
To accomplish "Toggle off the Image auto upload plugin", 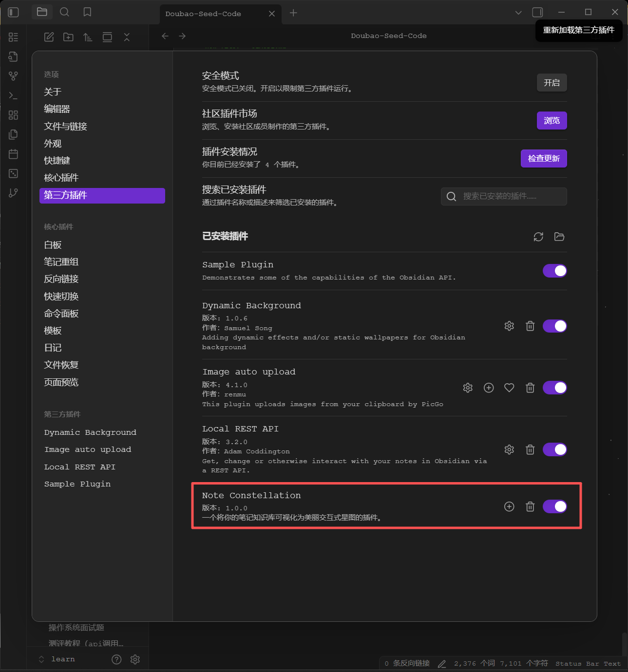I will [x=555, y=388].
